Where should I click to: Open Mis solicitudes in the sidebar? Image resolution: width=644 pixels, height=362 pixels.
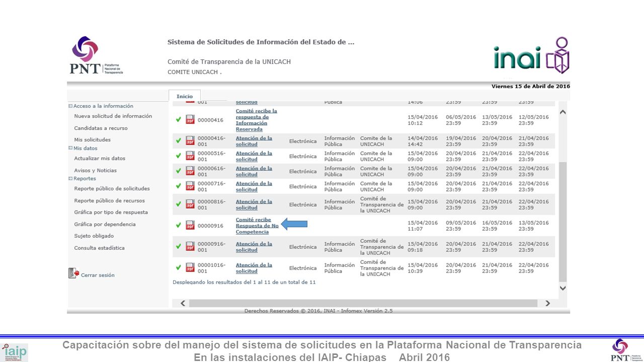click(93, 140)
